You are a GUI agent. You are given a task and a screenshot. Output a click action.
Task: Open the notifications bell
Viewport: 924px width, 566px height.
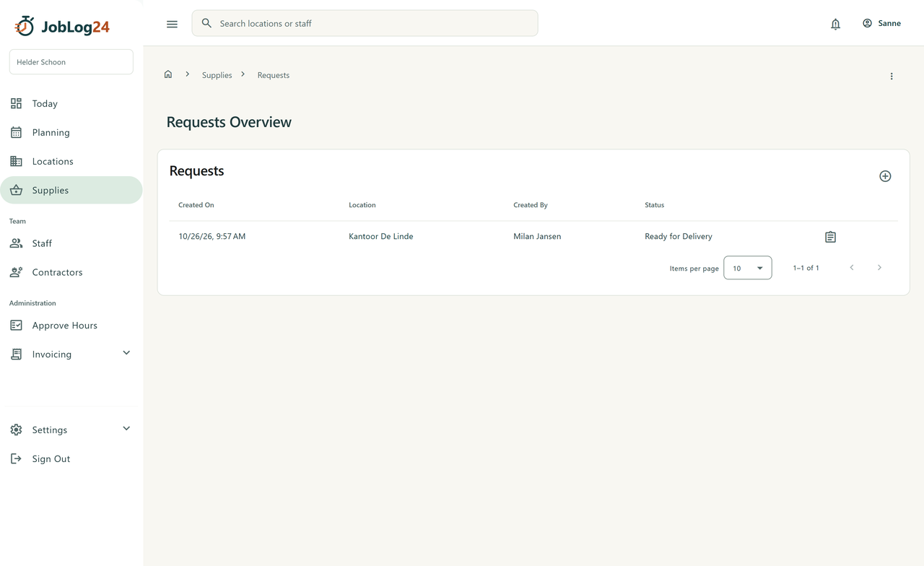[835, 24]
